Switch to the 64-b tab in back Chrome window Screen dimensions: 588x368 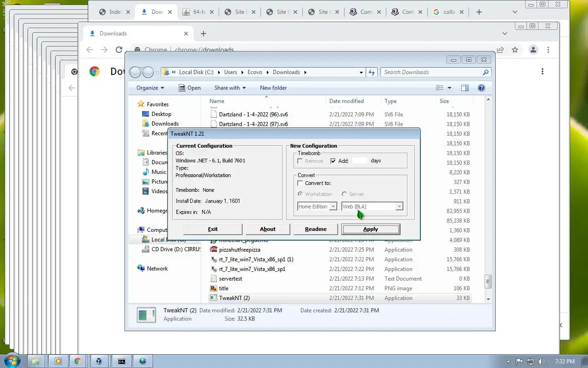point(198,12)
